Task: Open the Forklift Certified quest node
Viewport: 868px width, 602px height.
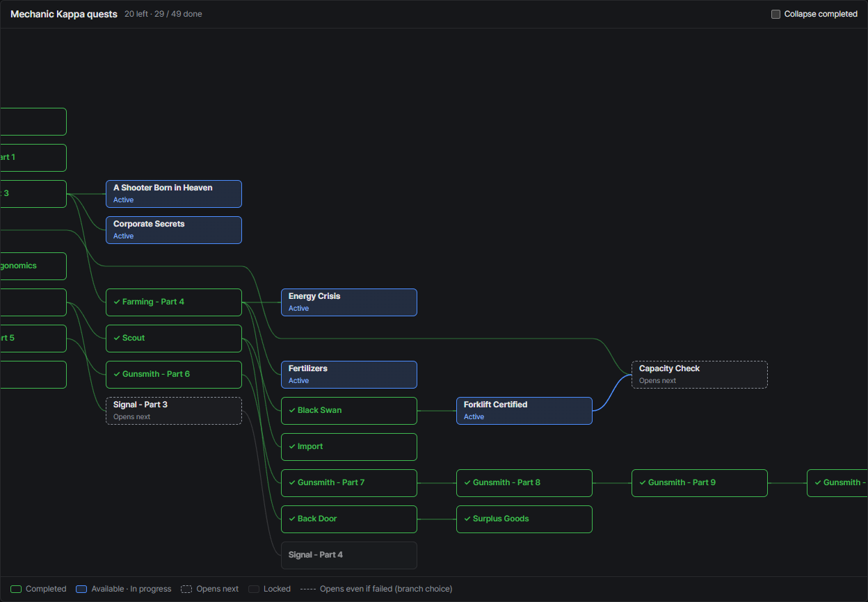Action: (x=524, y=411)
